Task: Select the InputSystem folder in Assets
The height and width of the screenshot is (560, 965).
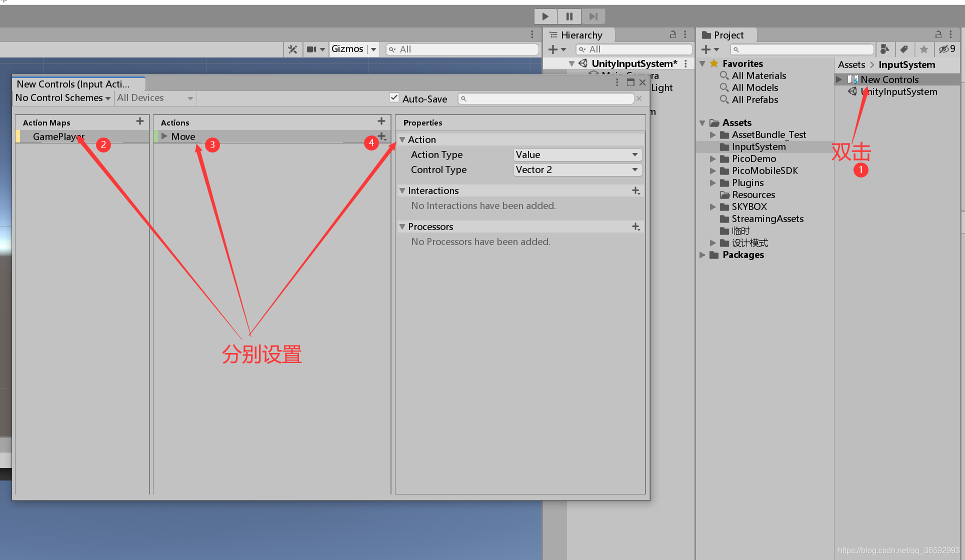Action: 758,146
